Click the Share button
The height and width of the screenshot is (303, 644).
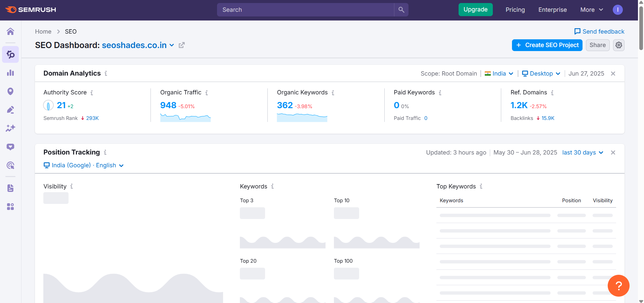coord(597,45)
